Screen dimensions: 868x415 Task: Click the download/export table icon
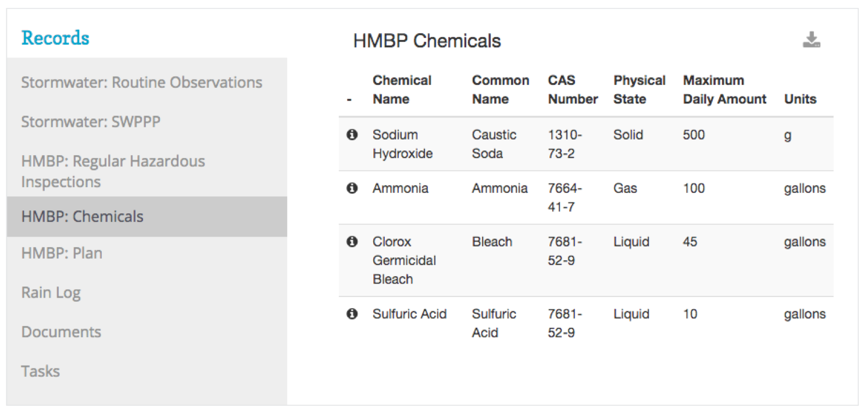point(813,38)
